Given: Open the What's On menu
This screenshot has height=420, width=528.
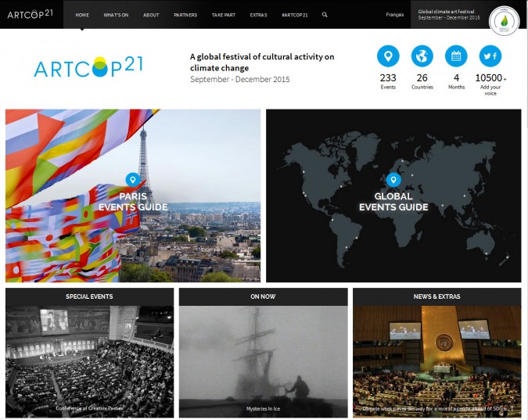Looking at the screenshot, I should click(117, 15).
